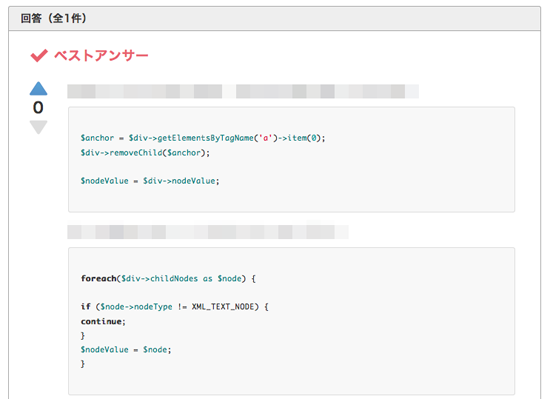Click the continue; statement

tap(103, 321)
